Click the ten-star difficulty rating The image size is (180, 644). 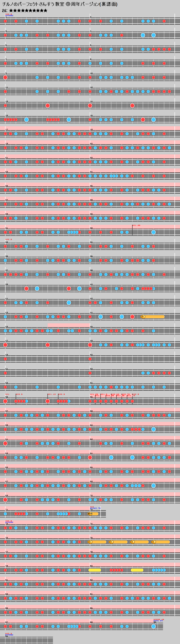[x=28, y=11]
